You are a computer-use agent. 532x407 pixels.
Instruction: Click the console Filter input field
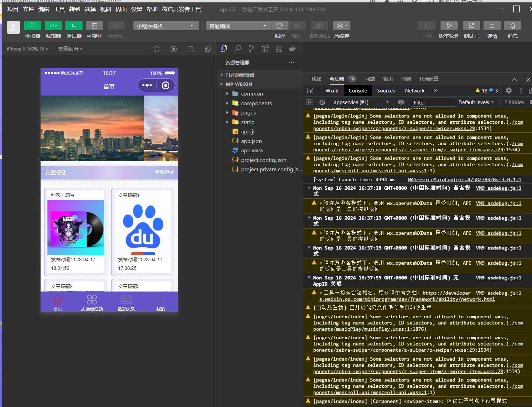433,102
